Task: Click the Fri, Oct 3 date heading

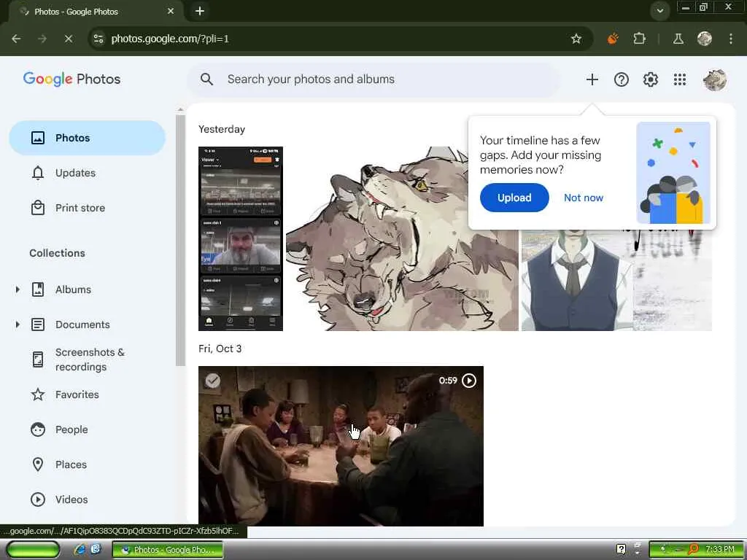Action: [220, 349]
